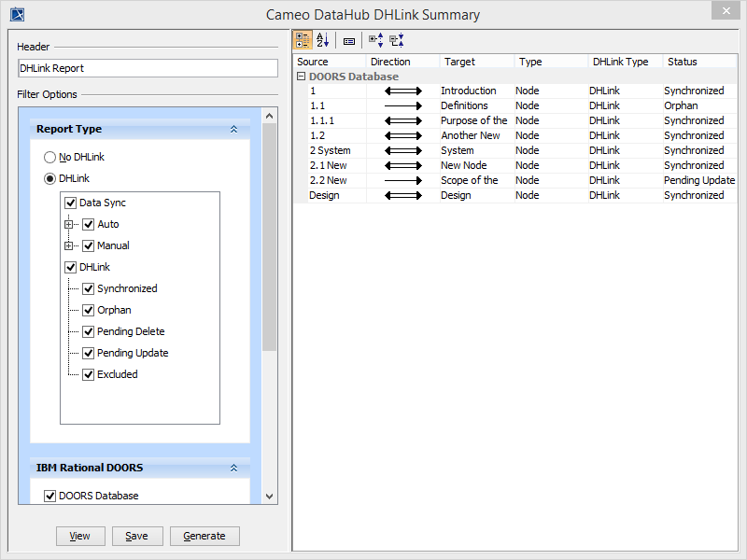This screenshot has height=560, width=747.
Task: Toggle the Pending Delete checkbox
Action: click(x=89, y=331)
